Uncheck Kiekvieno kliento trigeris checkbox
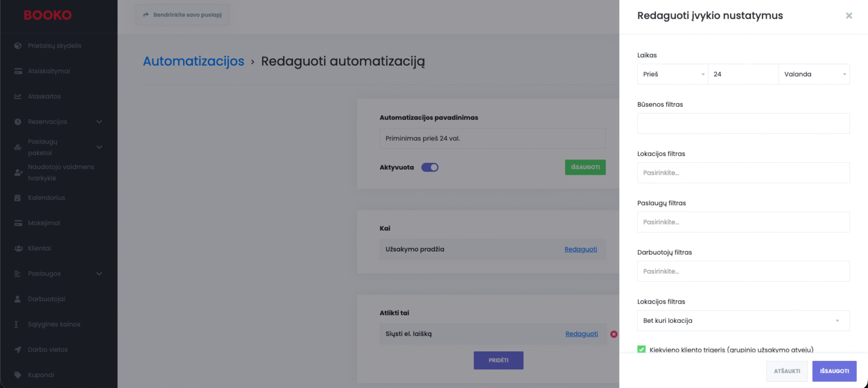 (641, 350)
